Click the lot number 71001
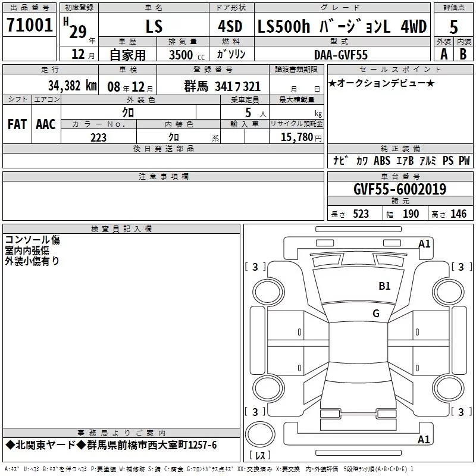Screen dimensions: 476x476 (29, 24)
